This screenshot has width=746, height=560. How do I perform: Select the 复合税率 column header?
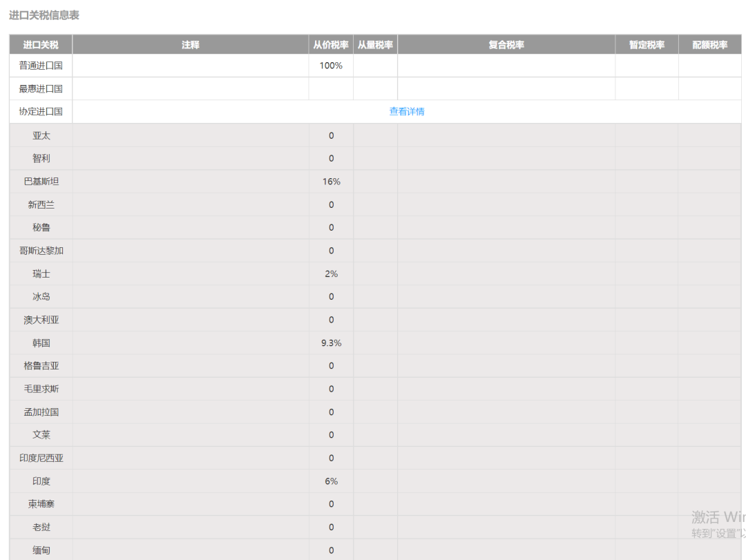(x=506, y=45)
